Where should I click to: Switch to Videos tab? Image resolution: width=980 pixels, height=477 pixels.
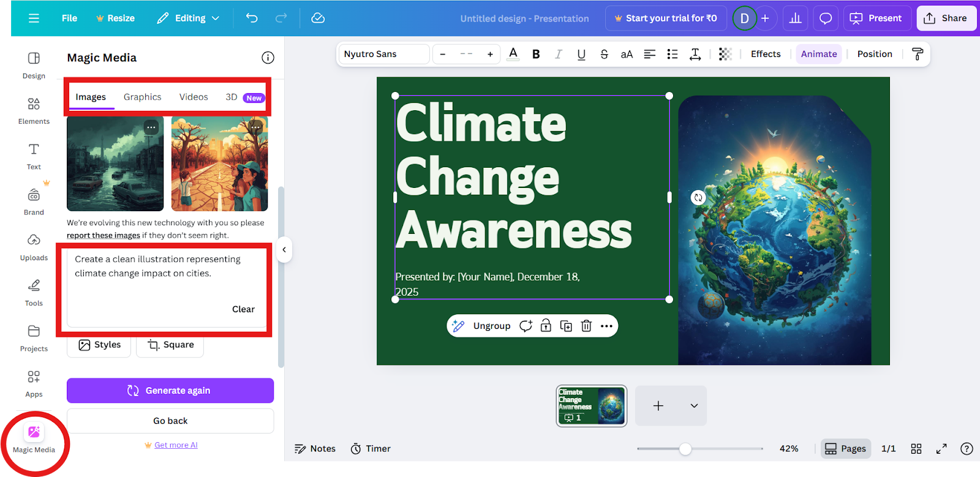coord(194,97)
